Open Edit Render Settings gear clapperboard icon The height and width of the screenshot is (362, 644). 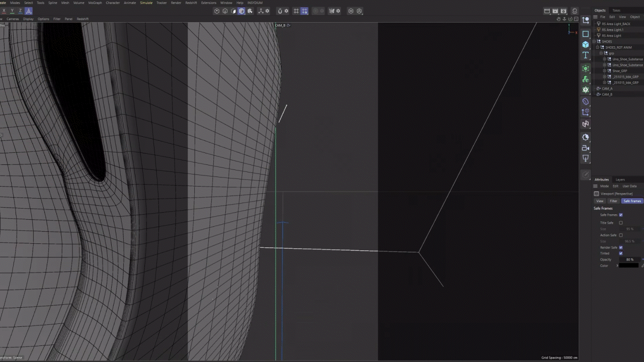tap(563, 11)
